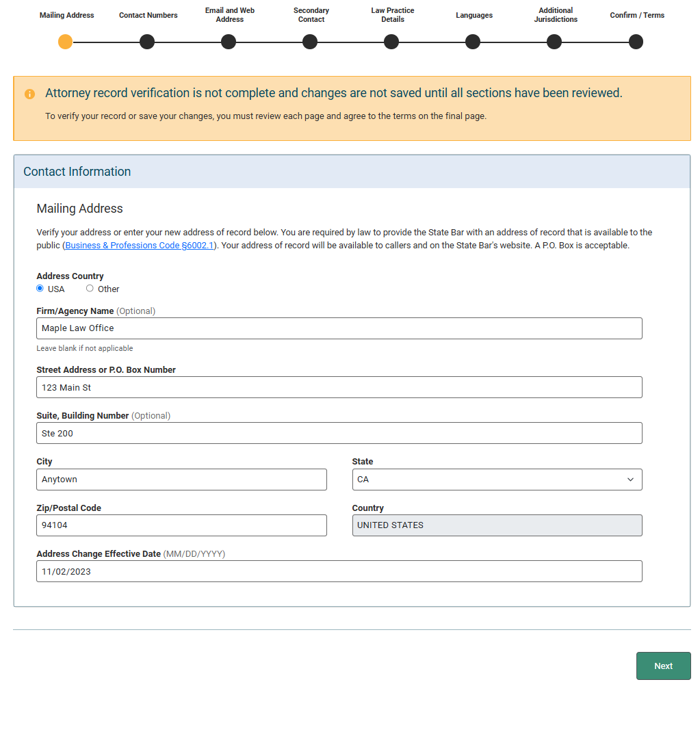Click the Confirm / Terms step circle

(636, 42)
